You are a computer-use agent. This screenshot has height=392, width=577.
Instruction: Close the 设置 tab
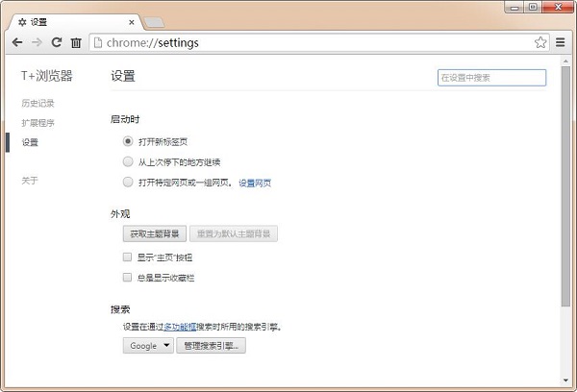pyautogui.click(x=132, y=22)
